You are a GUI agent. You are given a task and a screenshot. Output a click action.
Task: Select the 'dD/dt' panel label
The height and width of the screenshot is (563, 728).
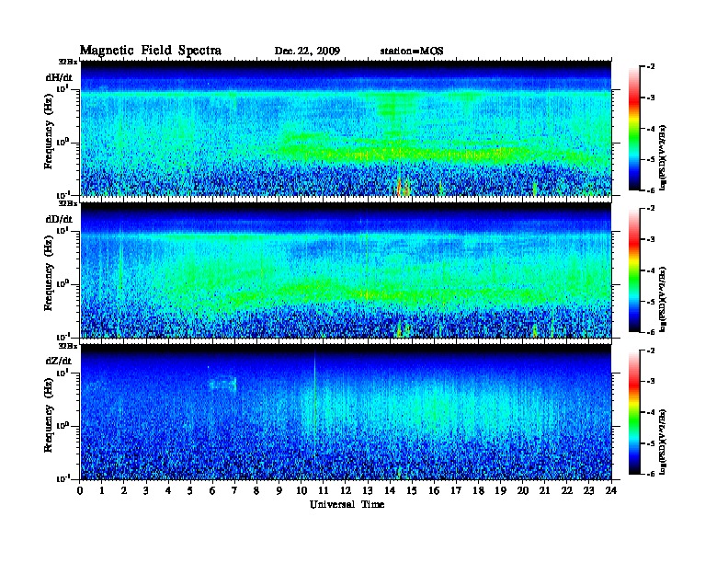click(59, 219)
